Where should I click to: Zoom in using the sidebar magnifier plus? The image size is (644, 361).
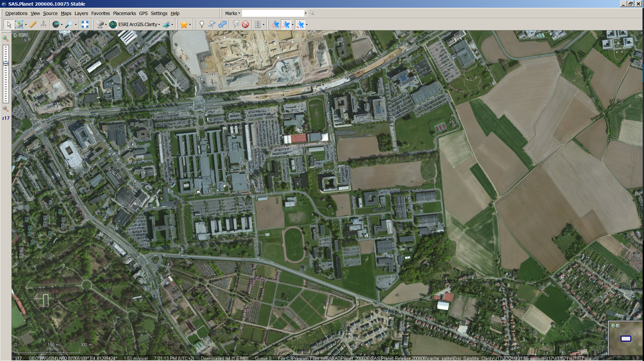coord(5,39)
